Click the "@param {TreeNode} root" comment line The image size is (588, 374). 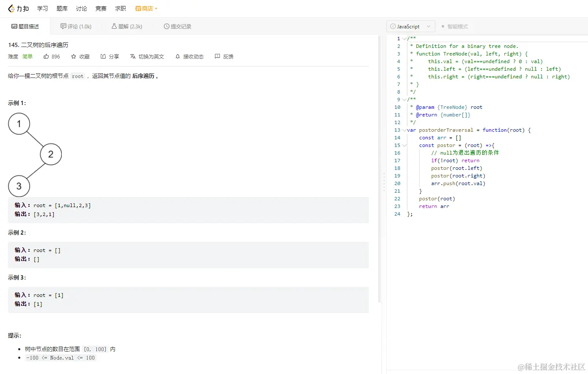pyautogui.click(x=449, y=107)
